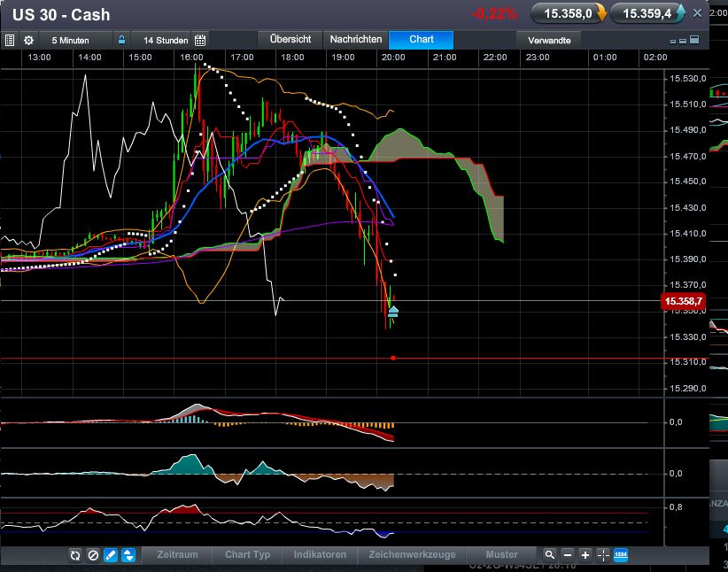728x572 pixels.
Task: Click the refresh chart icon
Action: (x=75, y=555)
